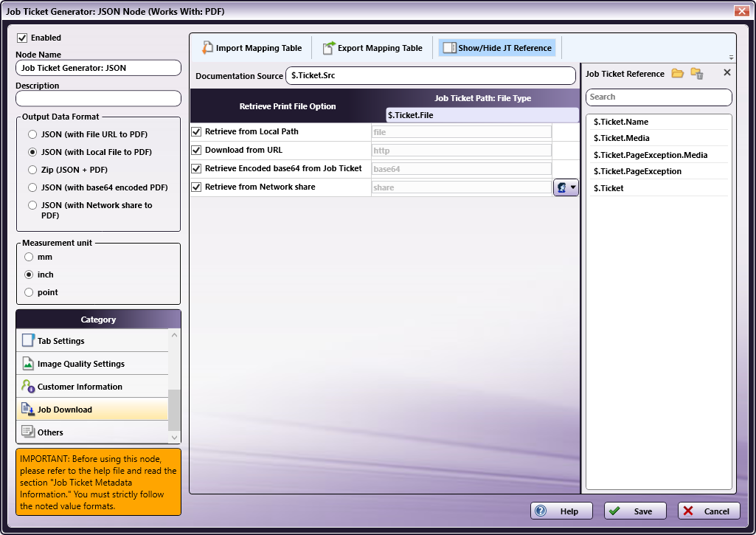Click the 'share' type field
756x535 pixels.
tap(462, 187)
